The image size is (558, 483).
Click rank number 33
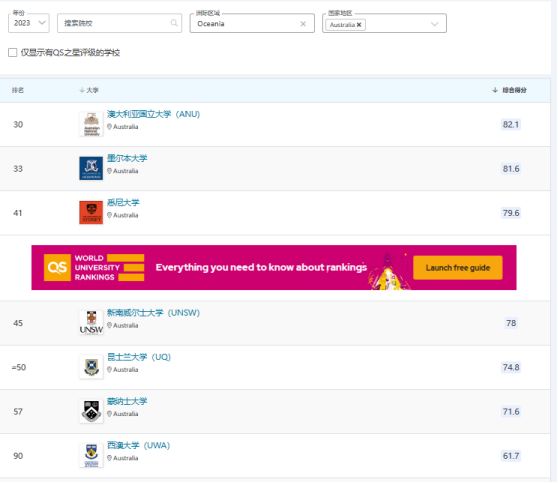[18, 169]
